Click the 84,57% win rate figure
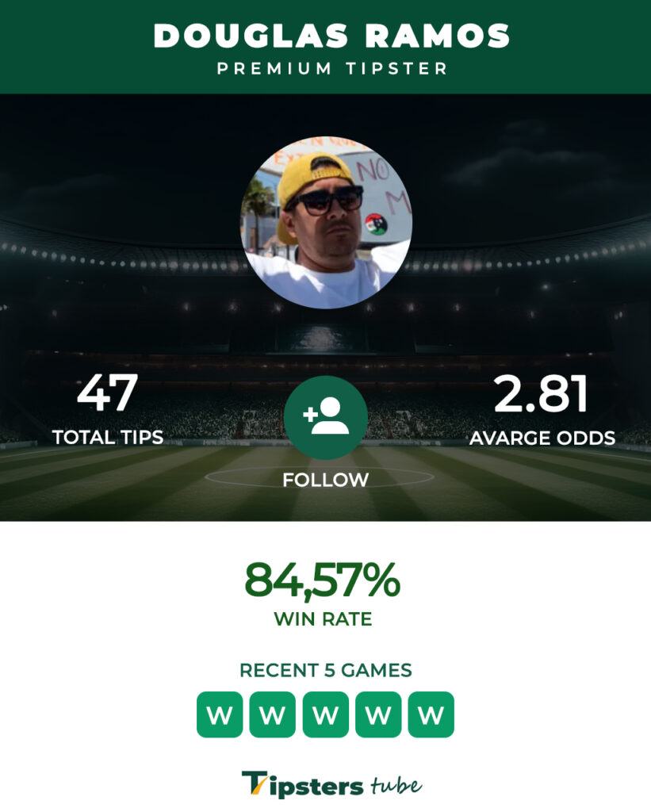651x812 pixels. click(x=322, y=580)
